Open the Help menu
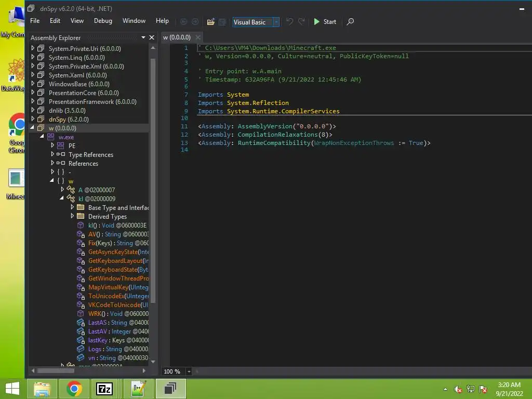 (x=162, y=21)
